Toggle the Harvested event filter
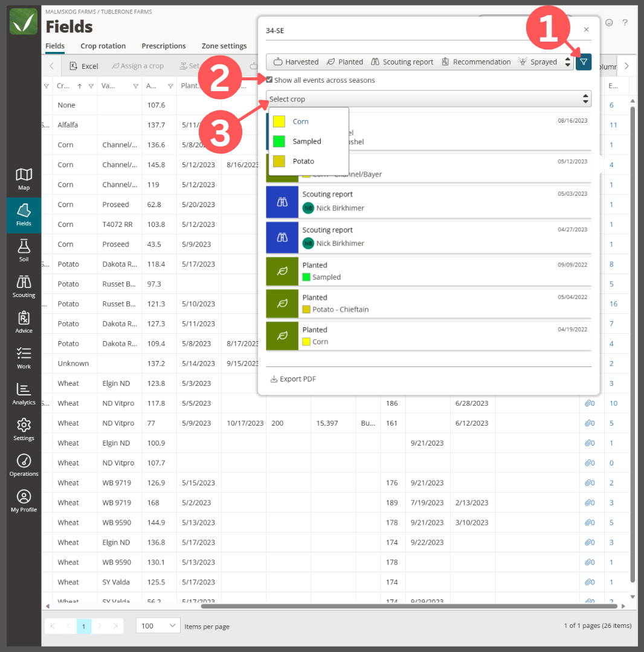 295,61
